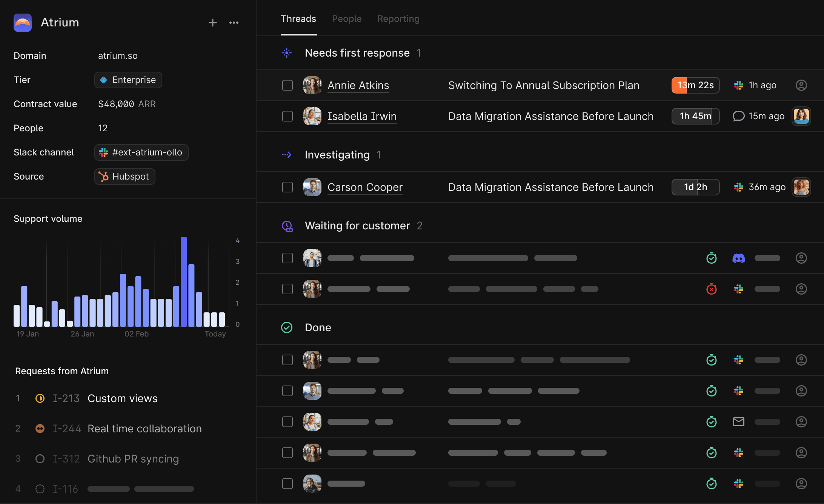This screenshot has width=824, height=504.
Task: Expand the Done section header
Action: click(x=318, y=327)
